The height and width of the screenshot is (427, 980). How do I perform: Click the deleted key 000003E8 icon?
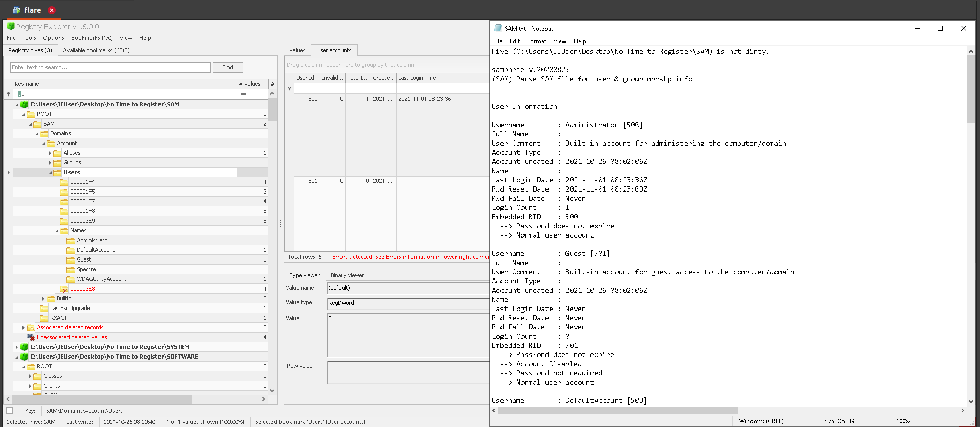coord(64,289)
